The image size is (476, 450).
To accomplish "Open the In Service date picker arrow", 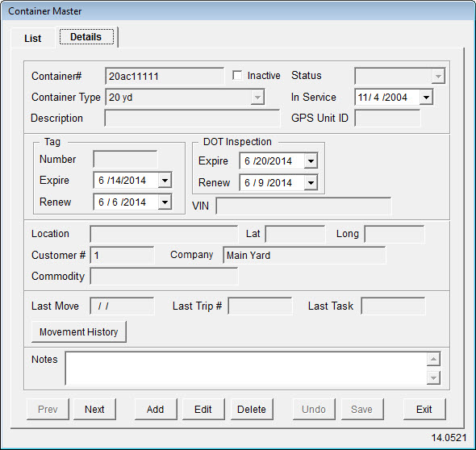I will click(426, 98).
